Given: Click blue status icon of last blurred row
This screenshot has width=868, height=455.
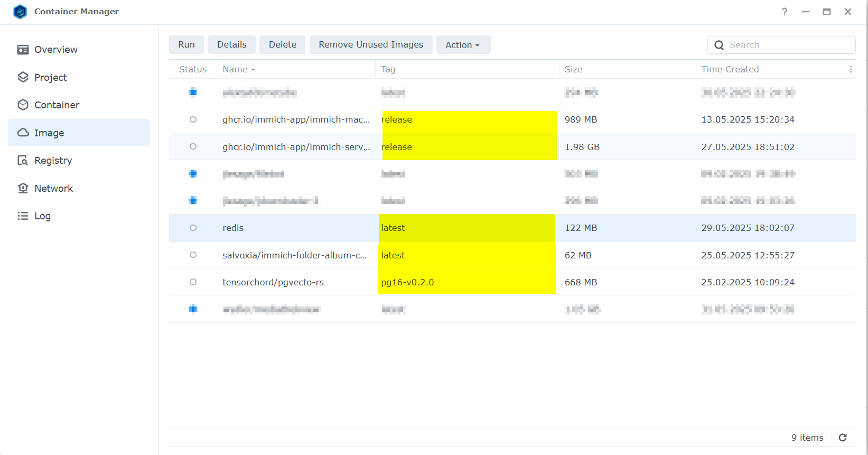Looking at the screenshot, I should [x=193, y=309].
